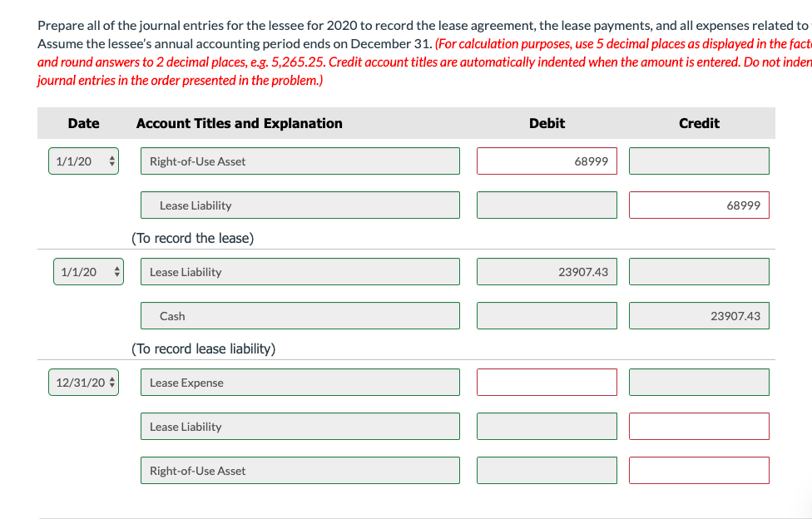Click the empty credit field for last Right-of-Use Asset
Viewport: 812px width, 519px height.
pos(699,470)
